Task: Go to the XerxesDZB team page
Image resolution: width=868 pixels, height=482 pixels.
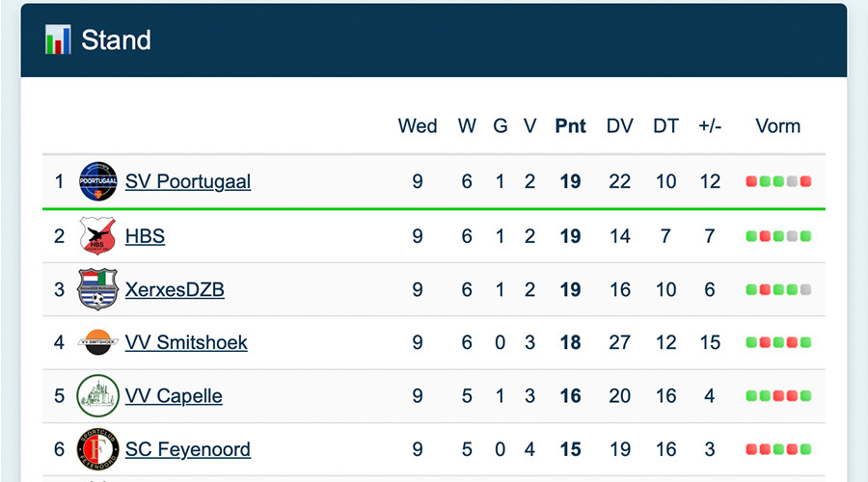Action: [x=175, y=289]
